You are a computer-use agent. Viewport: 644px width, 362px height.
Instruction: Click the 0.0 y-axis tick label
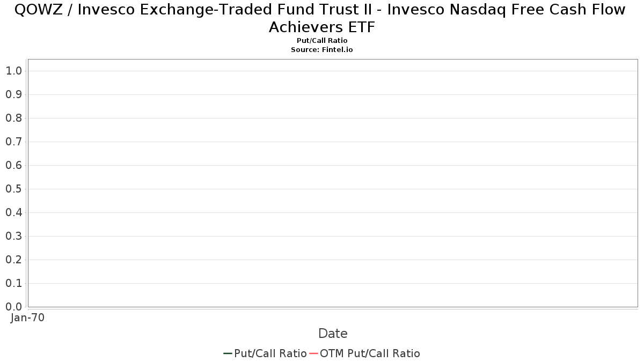(13, 307)
